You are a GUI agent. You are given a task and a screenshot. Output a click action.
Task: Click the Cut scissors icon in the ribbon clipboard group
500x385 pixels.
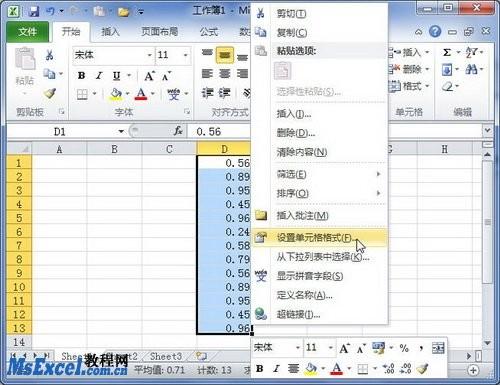coord(50,55)
